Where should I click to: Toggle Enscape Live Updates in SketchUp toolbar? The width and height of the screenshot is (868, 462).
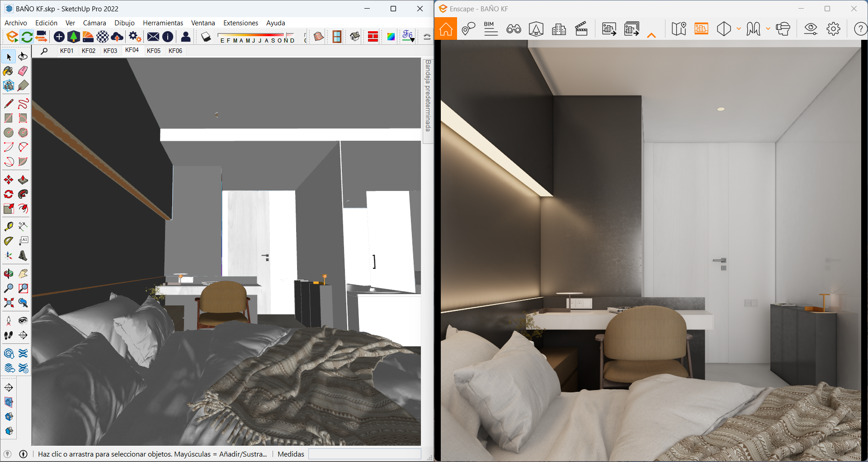point(27,37)
